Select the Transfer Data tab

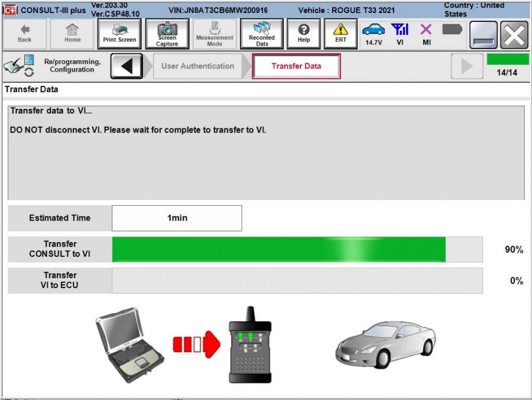(296, 66)
